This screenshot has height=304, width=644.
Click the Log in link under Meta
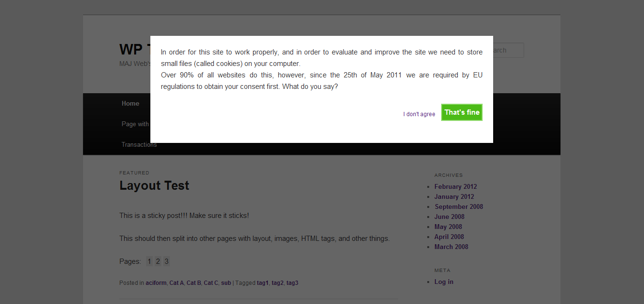(x=444, y=282)
